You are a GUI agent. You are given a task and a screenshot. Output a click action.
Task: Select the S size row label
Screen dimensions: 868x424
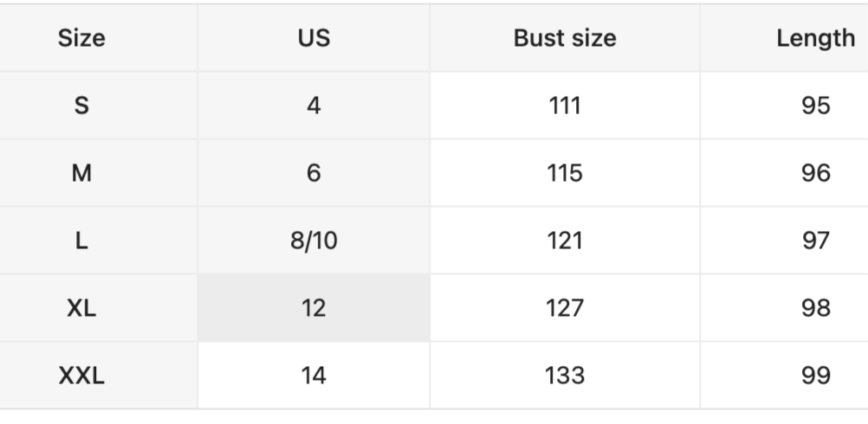[x=81, y=106]
